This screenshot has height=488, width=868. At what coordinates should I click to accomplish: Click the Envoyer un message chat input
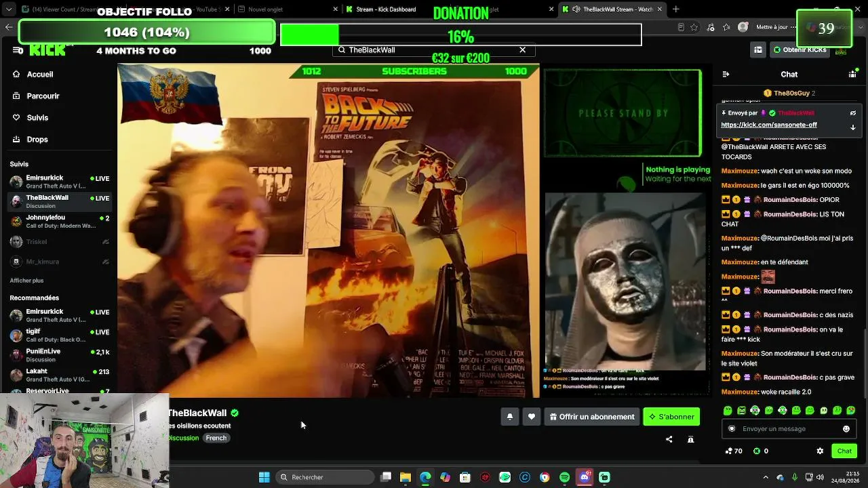789,429
